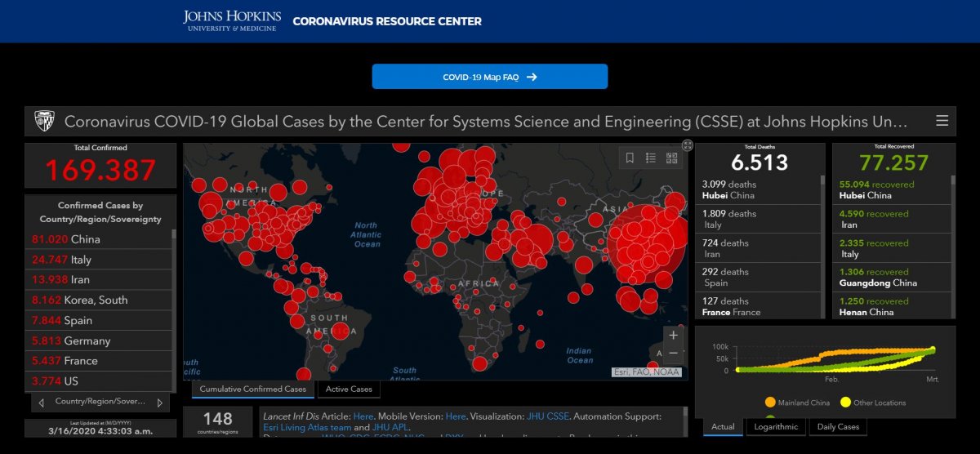980x454 pixels.
Task: Click 3.099 deaths Hubei China entry
Action: 758,189
